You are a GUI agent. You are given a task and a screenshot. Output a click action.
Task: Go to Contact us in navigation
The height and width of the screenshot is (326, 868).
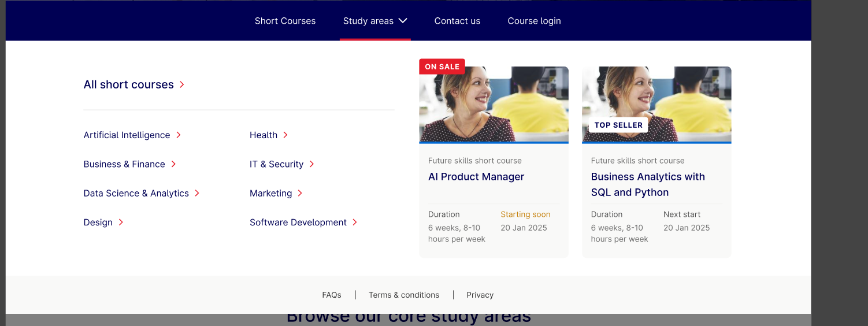tap(457, 21)
